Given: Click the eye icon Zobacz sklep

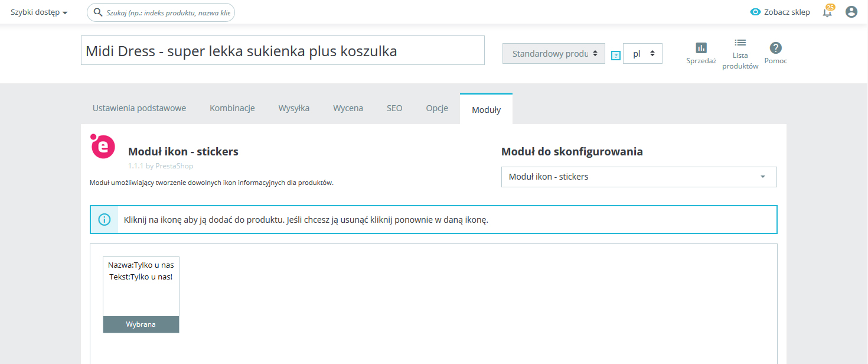Looking at the screenshot, I should click(755, 12).
